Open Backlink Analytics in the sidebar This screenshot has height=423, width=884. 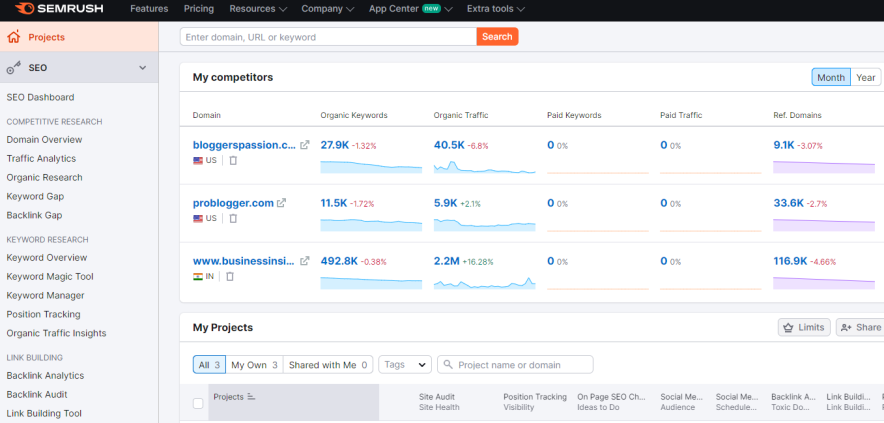[45, 375]
